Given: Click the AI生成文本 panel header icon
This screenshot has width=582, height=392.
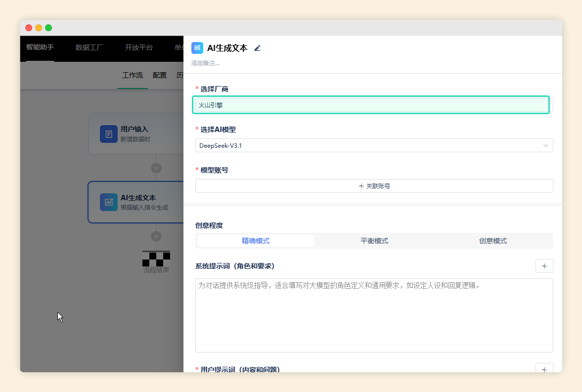Looking at the screenshot, I should point(197,48).
